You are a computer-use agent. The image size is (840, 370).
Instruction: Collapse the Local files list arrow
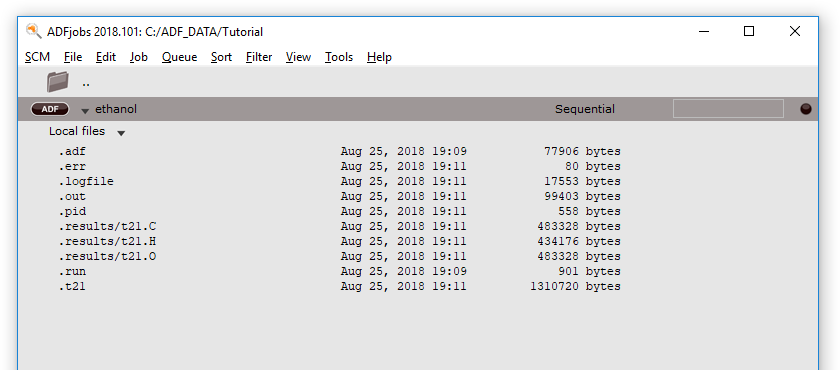pos(121,133)
